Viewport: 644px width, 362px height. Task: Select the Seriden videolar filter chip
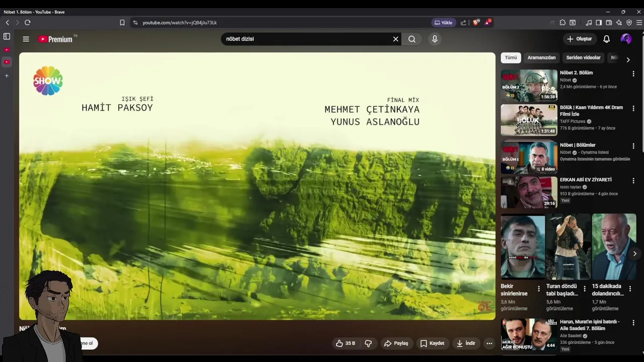(x=583, y=58)
